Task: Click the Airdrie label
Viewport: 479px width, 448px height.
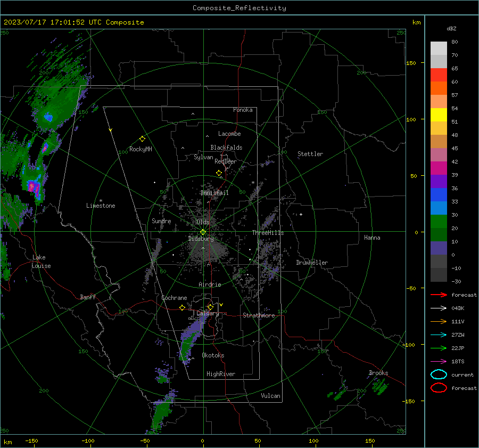Action: 210,284
